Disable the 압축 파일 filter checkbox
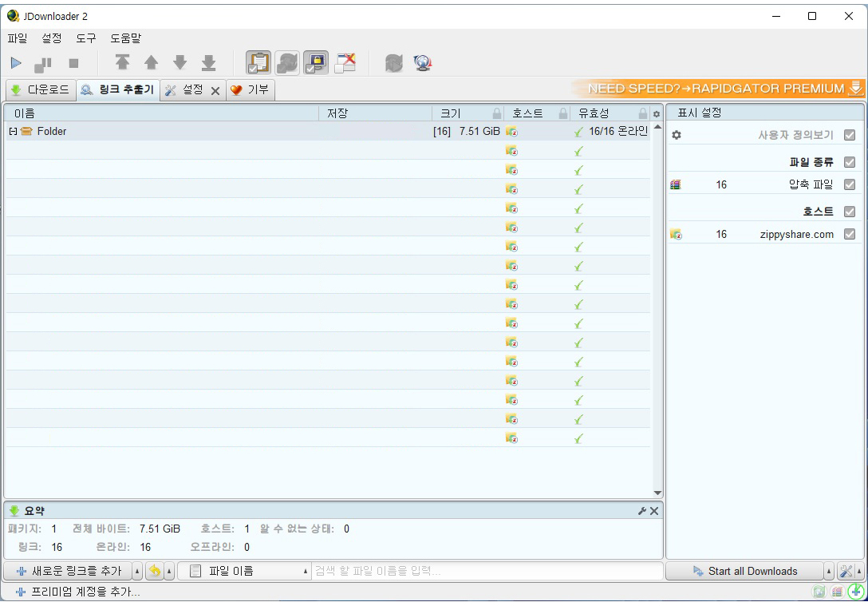The width and height of the screenshot is (868, 606). pyautogui.click(x=850, y=184)
